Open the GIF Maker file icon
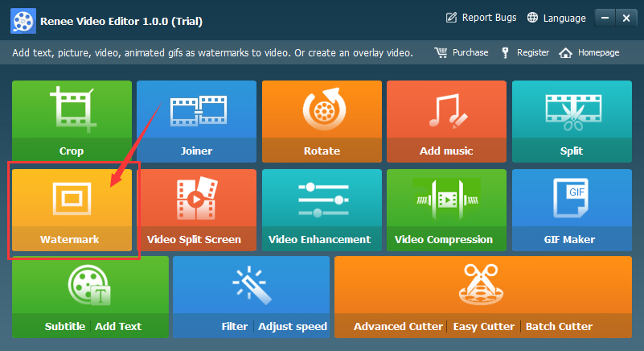The height and width of the screenshot is (351, 644). [x=571, y=198]
